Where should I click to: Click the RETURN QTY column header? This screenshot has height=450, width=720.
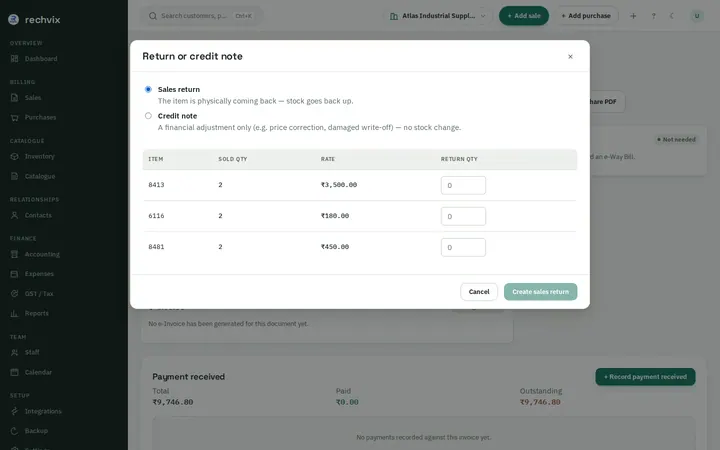click(459, 159)
